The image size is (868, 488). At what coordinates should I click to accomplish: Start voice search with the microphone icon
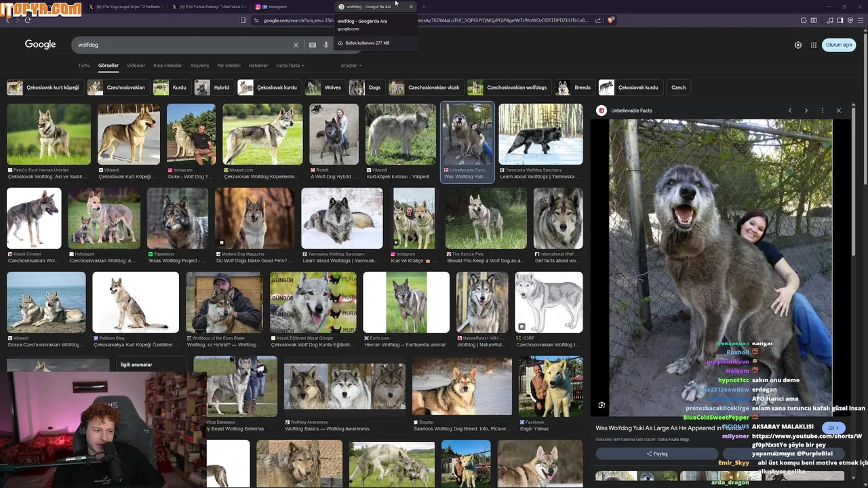(x=326, y=45)
